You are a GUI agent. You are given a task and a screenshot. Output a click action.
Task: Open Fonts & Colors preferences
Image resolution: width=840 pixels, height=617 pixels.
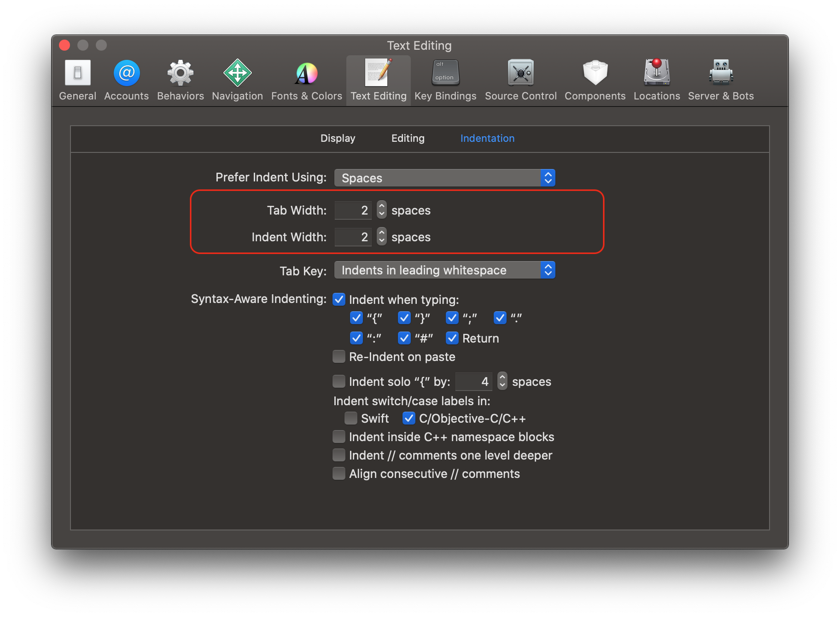(x=306, y=80)
